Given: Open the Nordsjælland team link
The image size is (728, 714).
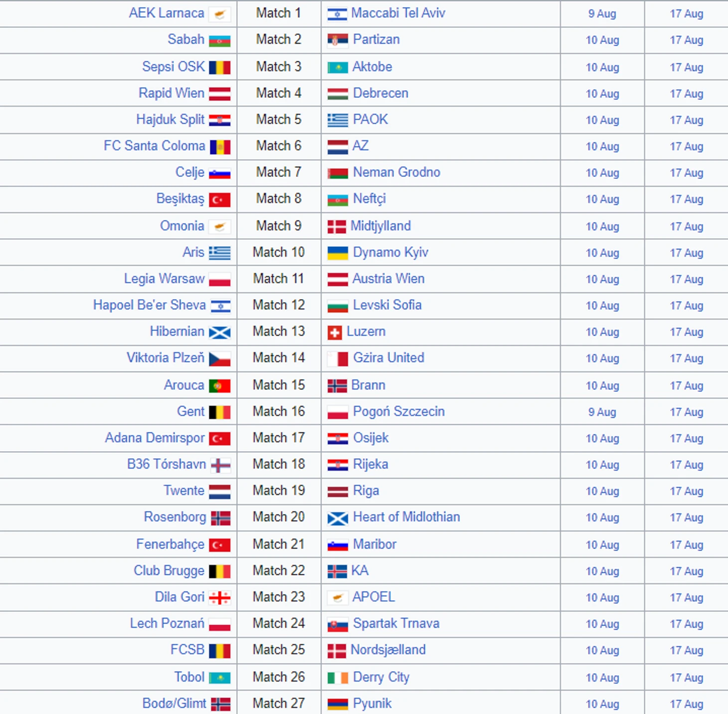Looking at the screenshot, I should [x=388, y=650].
